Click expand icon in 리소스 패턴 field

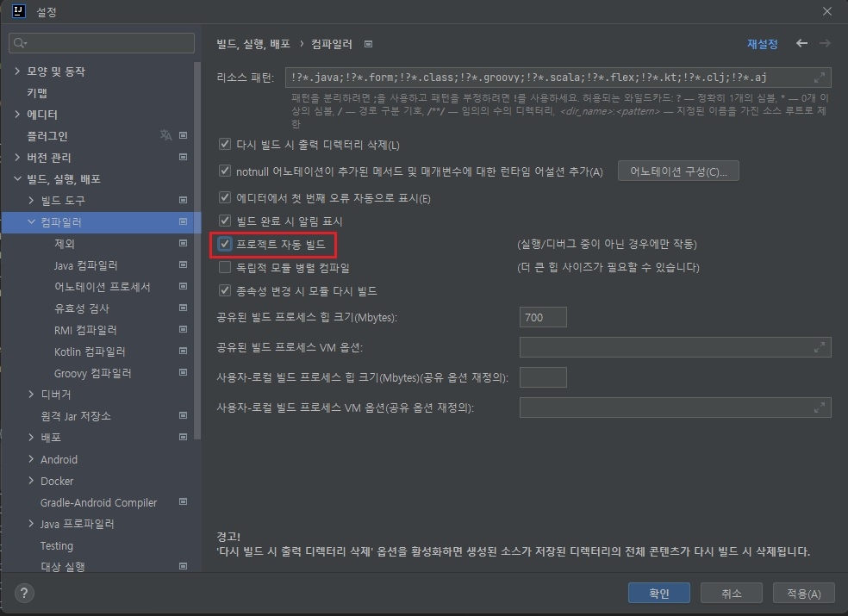tap(820, 78)
